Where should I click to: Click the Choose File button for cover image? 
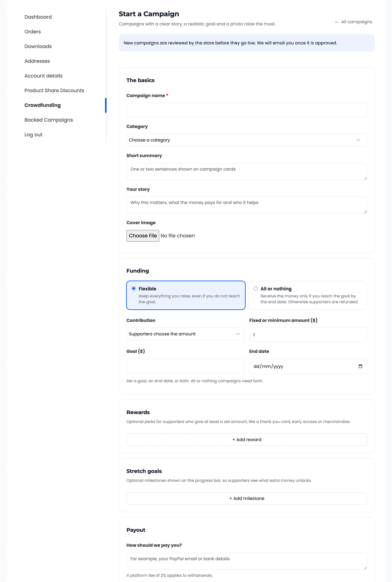tap(143, 236)
